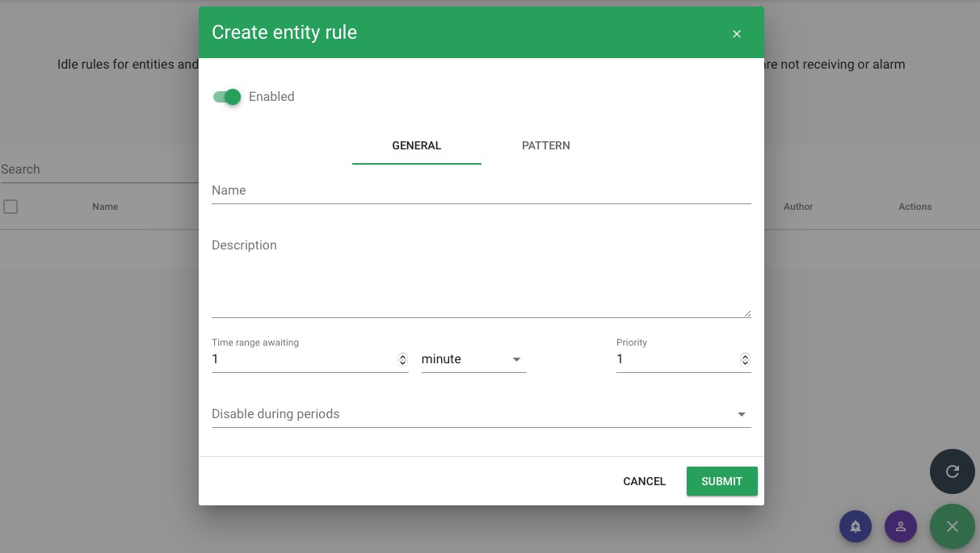The width and height of the screenshot is (980, 553).
Task: Check the select-all checkbox in the table
Action: click(x=11, y=207)
